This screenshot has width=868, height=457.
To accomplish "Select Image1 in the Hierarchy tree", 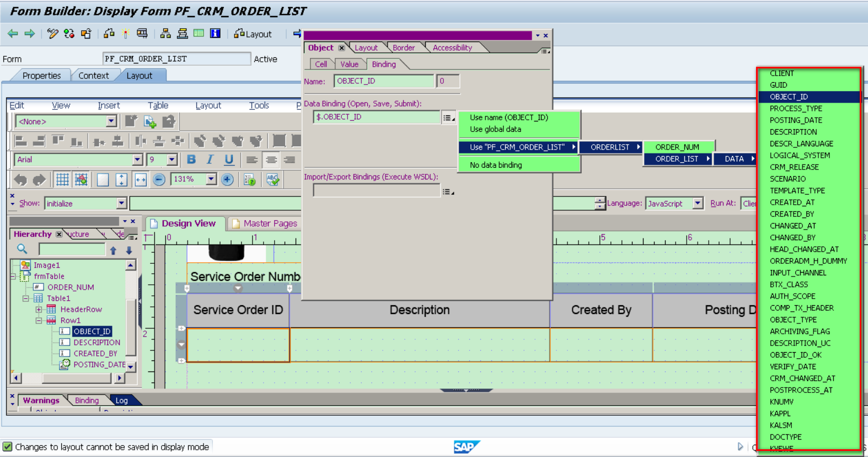I will coord(46,265).
